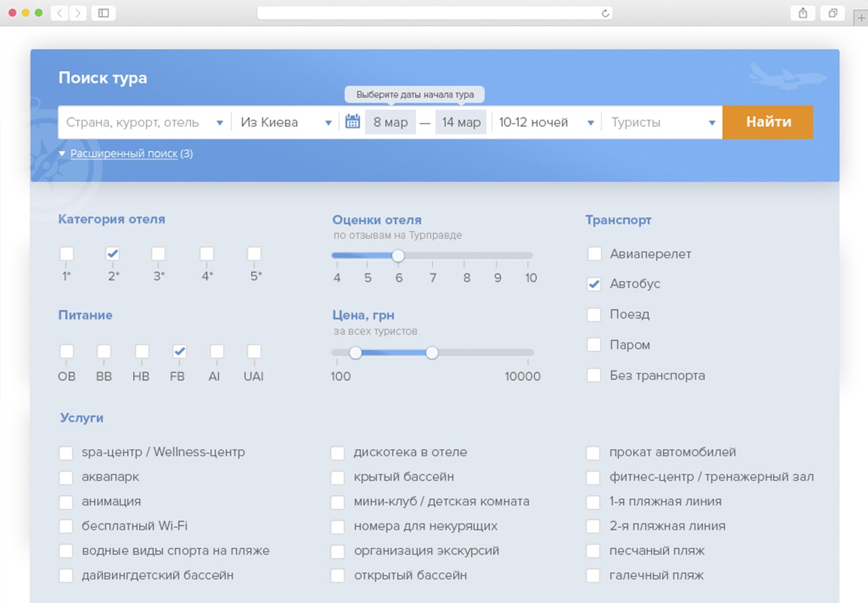Click the browser back arrow

pos(60,13)
